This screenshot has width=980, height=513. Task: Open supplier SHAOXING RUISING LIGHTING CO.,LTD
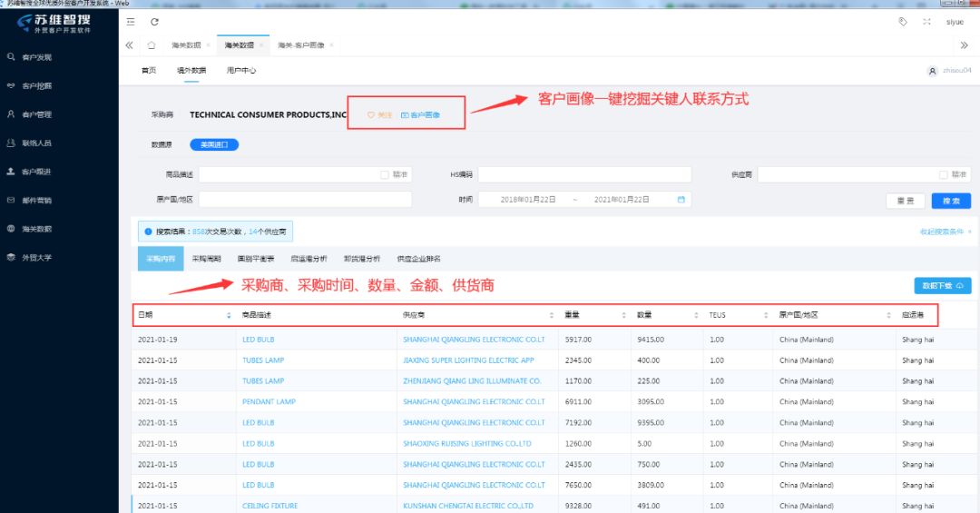(x=467, y=444)
